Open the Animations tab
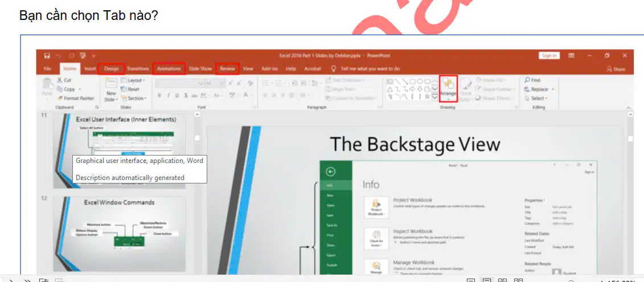This screenshot has width=644, height=282. coord(169,69)
